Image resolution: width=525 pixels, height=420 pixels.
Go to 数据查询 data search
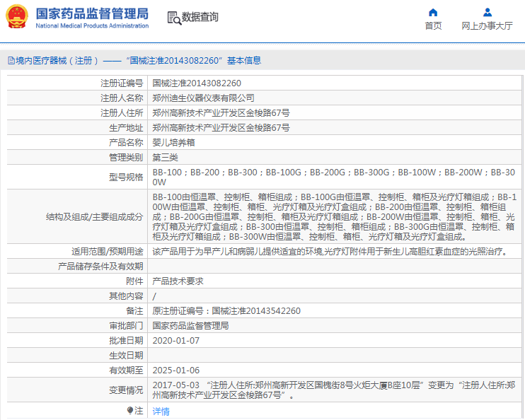200,17
